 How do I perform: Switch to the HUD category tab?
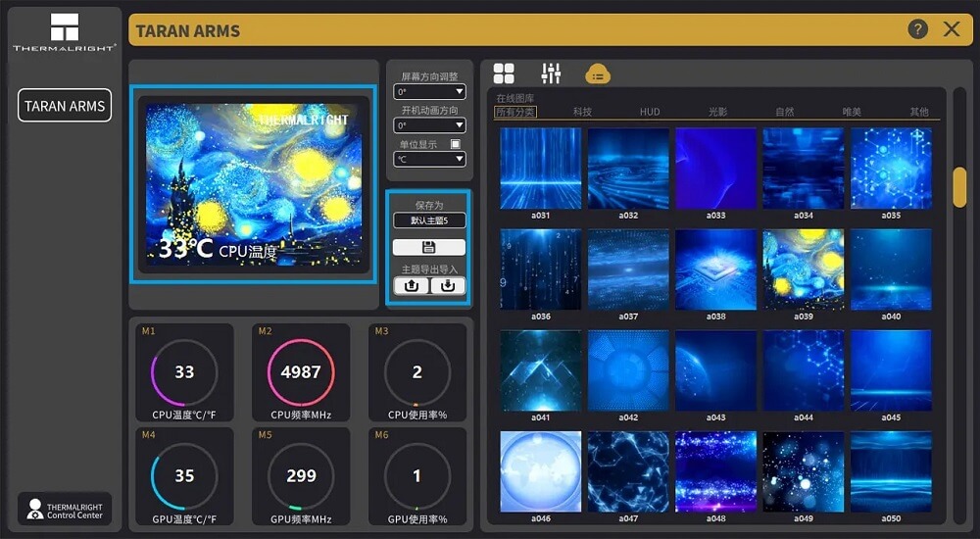click(x=650, y=112)
